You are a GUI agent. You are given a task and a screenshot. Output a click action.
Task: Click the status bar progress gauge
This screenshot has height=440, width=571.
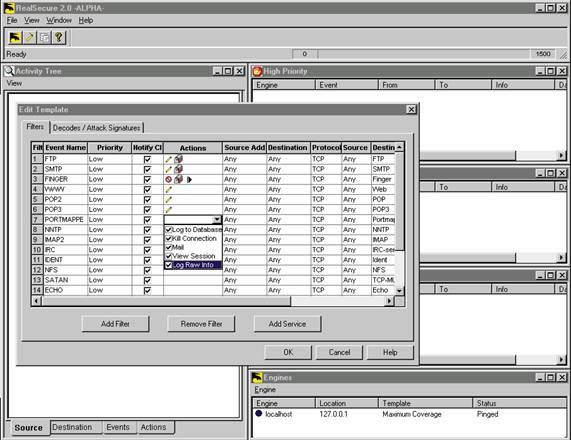(x=424, y=54)
